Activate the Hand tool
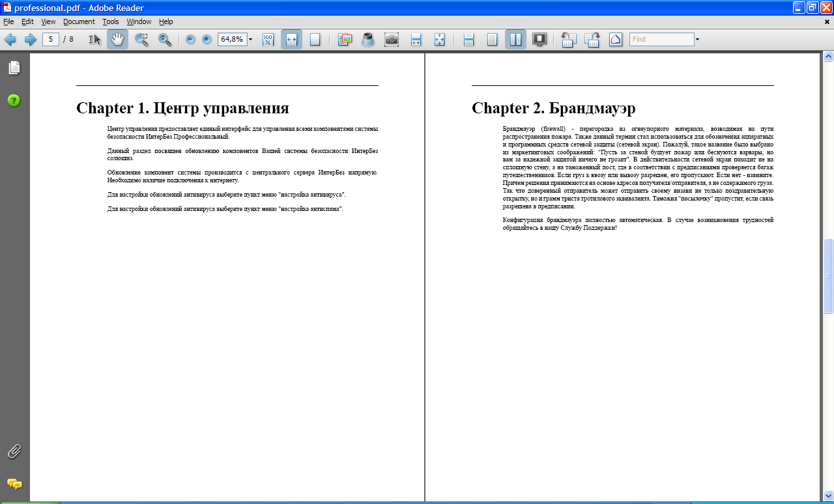Viewport: 834px width, 504px height. tap(117, 40)
